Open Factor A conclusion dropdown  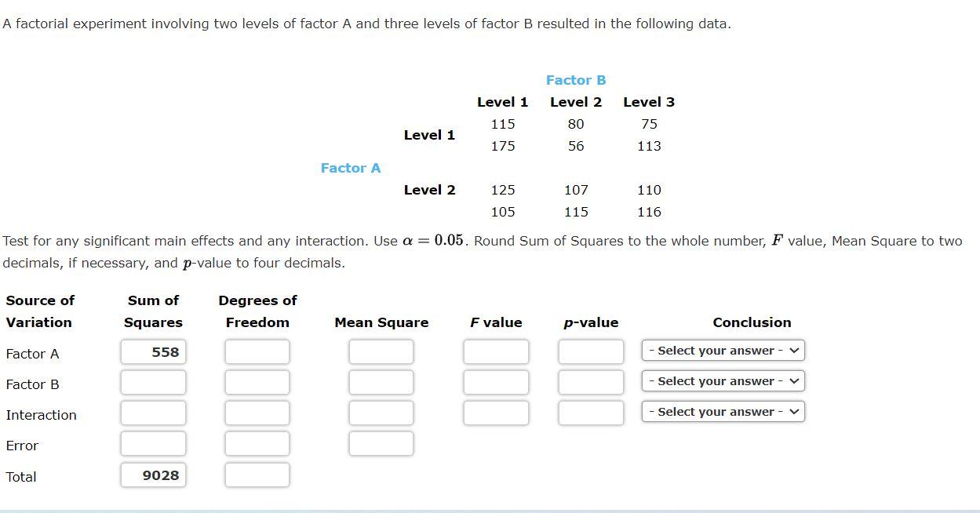(x=723, y=351)
